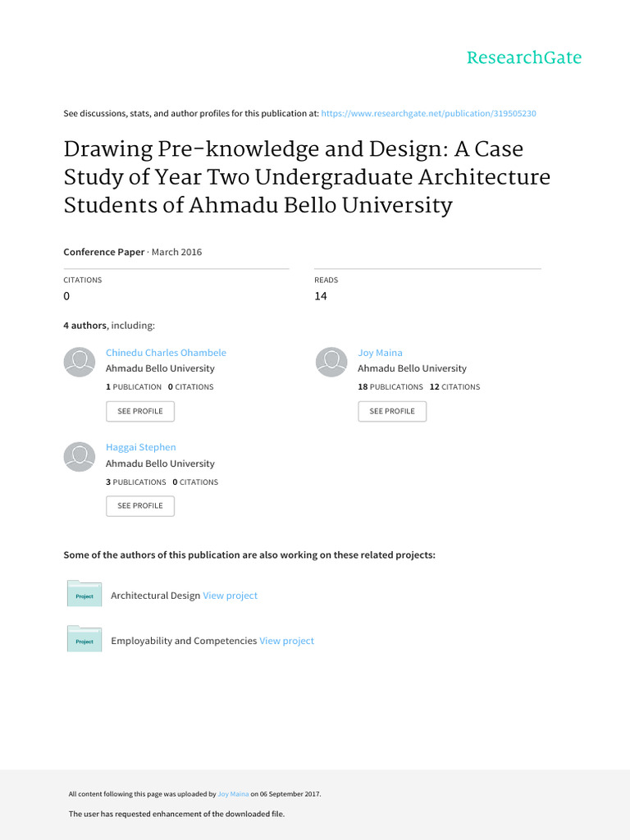Open Haggai Stephen's author name link
This screenshot has width=630, height=840.
141,447
